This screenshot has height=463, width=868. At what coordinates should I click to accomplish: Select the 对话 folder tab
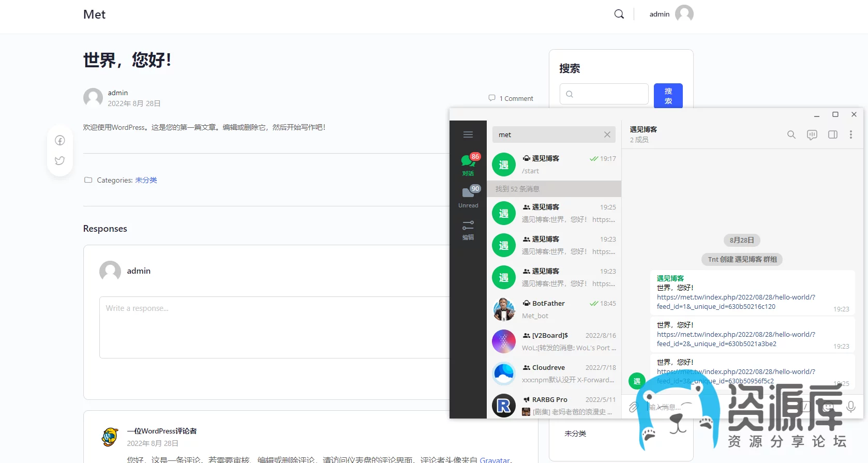pos(468,165)
